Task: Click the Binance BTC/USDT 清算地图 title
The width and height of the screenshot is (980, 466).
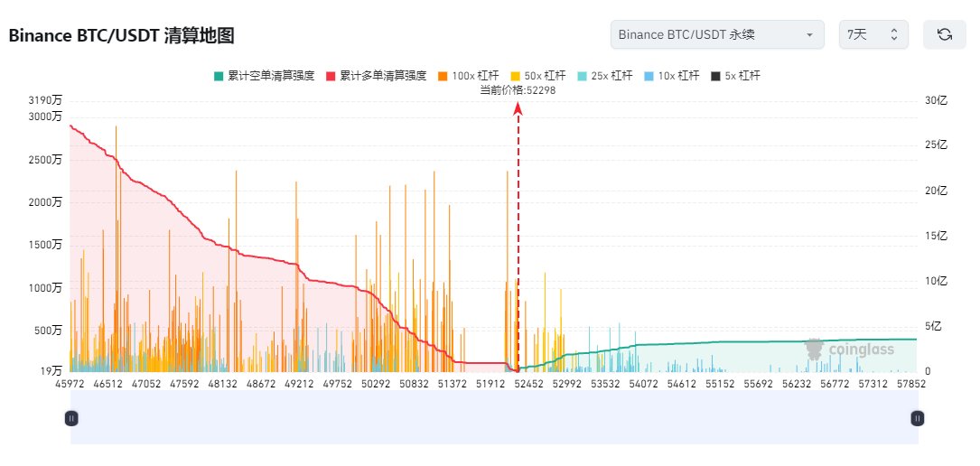Action: (x=121, y=35)
